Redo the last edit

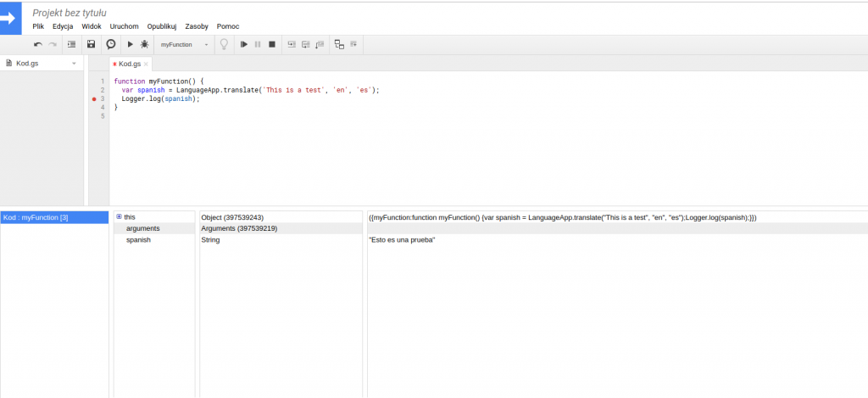[53, 44]
